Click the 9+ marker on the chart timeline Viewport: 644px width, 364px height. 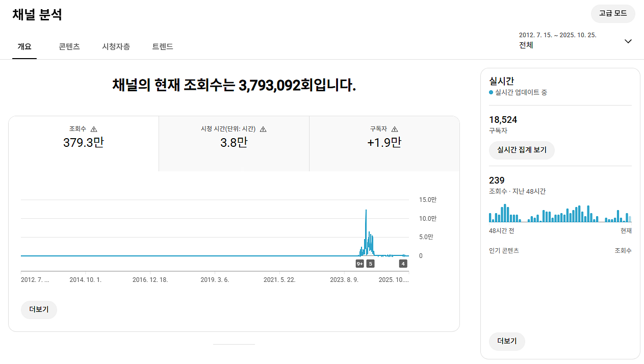(x=359, y=264)
